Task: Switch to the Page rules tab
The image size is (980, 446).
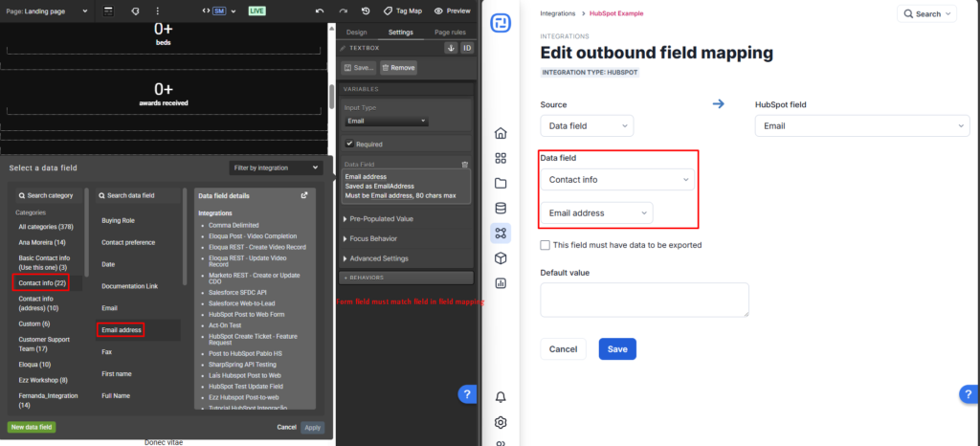Action: point(450,33)
